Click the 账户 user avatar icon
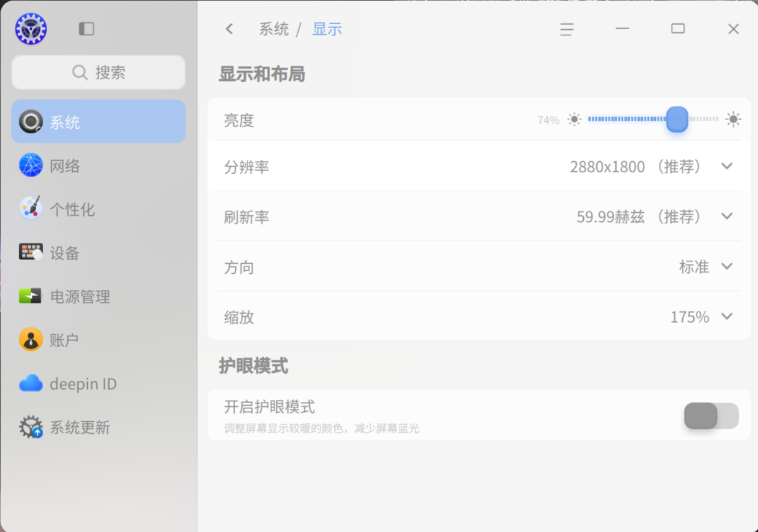 tap(30, 340)
